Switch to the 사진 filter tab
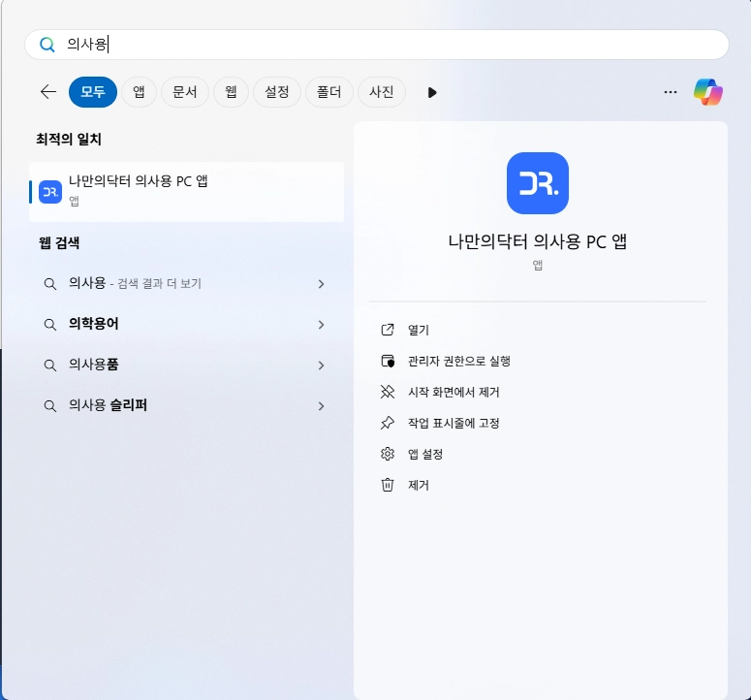Screen dimensions: 751x700 pos(381,91)
